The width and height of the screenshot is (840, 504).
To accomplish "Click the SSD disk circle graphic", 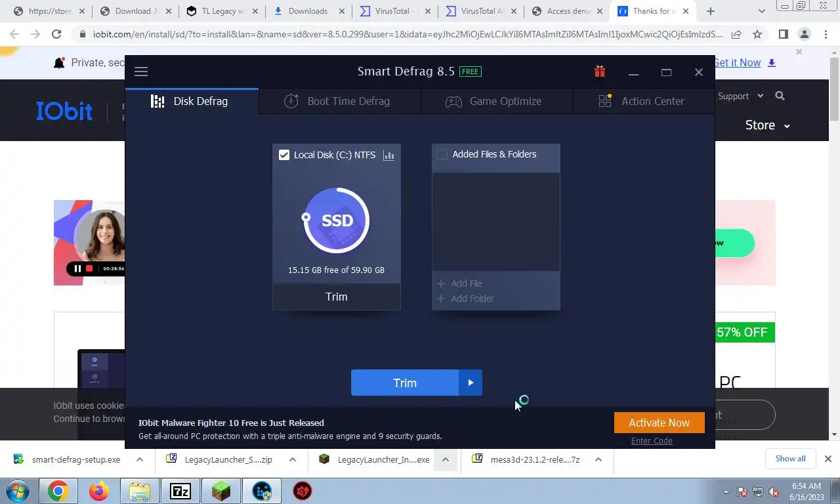I will [337, 220].
